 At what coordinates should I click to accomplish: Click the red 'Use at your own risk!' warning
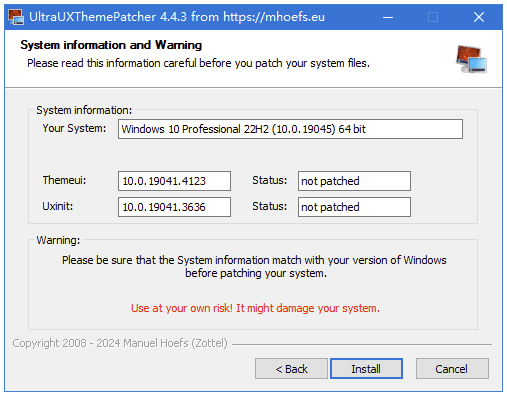255,308
